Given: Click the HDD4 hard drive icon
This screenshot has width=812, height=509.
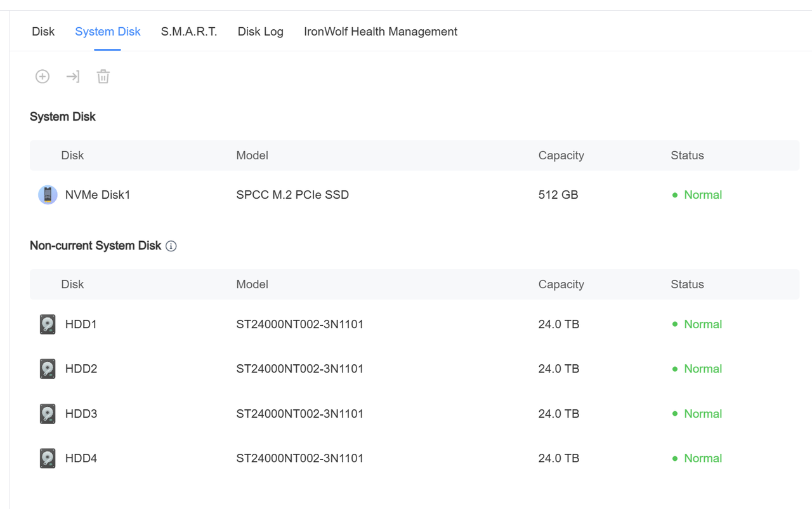Looking at the screenshot, I should point(48,458).
